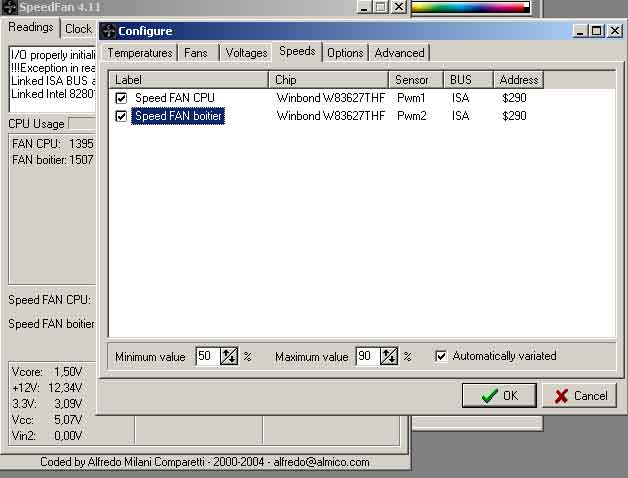Click the CPU Usage bar in SpeedFan

click(82, 124)
